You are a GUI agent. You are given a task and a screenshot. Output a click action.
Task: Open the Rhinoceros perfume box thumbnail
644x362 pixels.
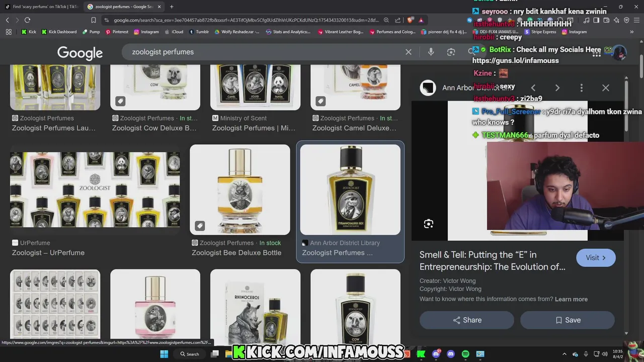255,305
